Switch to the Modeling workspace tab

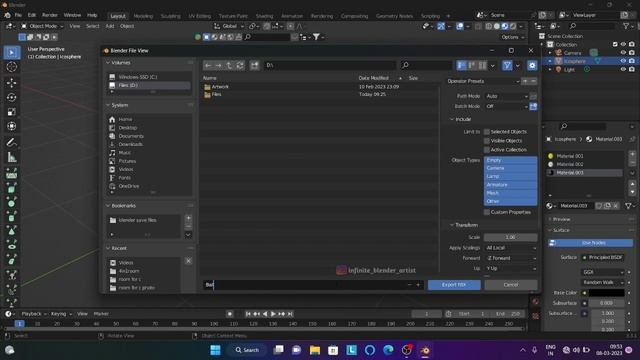143,16
